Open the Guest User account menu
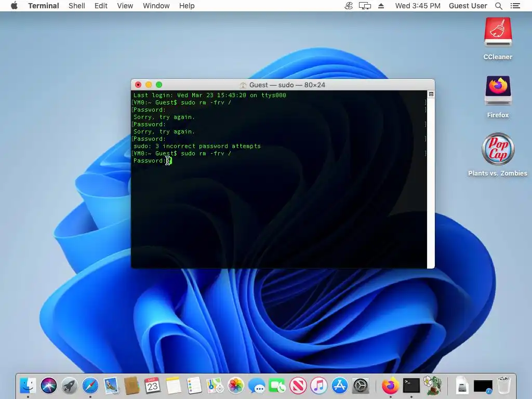532x399 pixels. (468, 6)
